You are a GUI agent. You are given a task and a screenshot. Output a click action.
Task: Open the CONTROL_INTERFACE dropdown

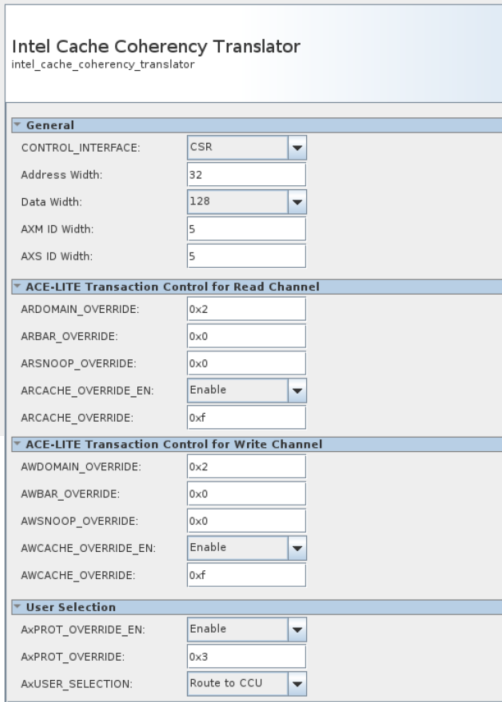click(247, 148)
